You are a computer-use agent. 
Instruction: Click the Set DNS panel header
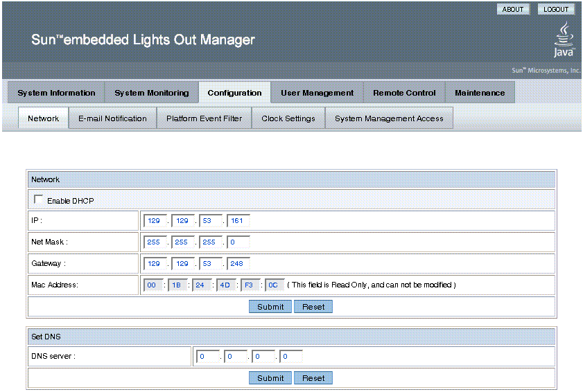coord(291,337)
